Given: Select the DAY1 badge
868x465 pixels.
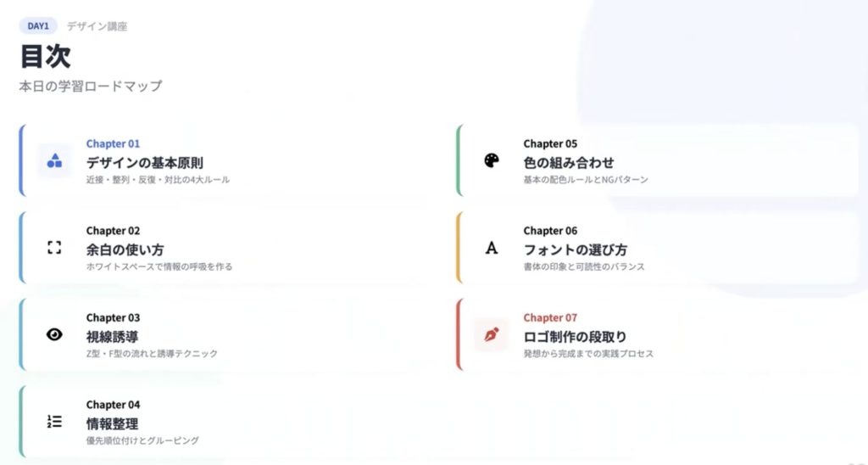Looking at the screenshot, I should 38,25.
